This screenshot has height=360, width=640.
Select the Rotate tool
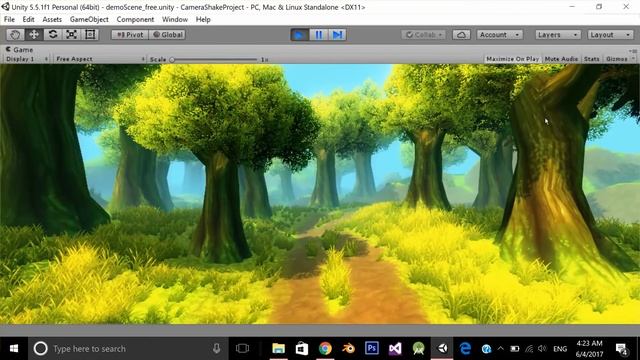pyautogui.click(x=53, y=35)
